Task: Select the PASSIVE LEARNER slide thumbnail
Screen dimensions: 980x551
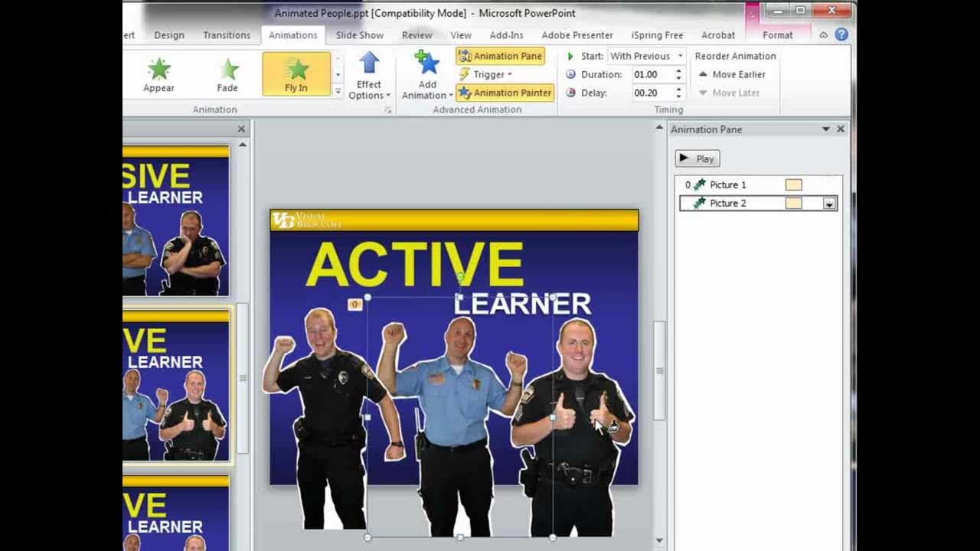Action: coord(175,220)
